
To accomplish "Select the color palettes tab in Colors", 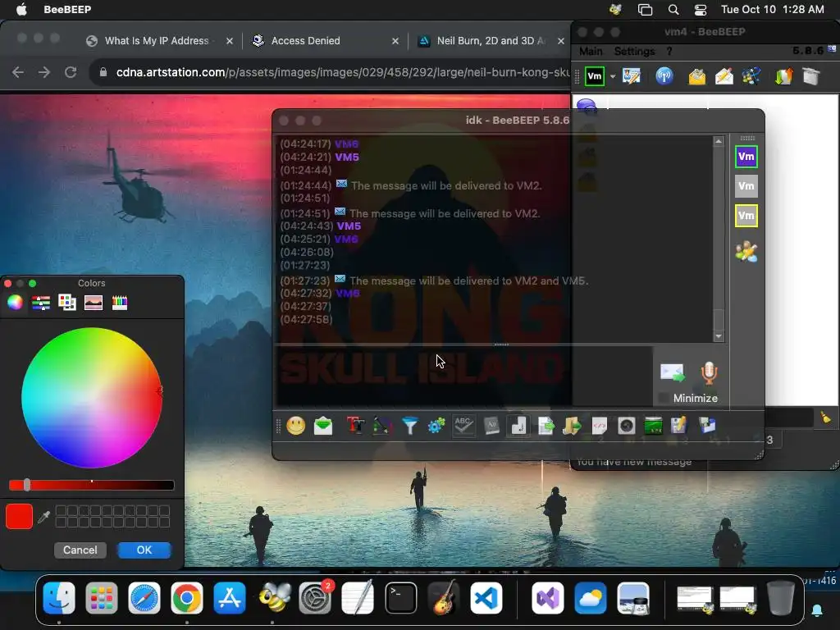I will (x=67, y=303).
